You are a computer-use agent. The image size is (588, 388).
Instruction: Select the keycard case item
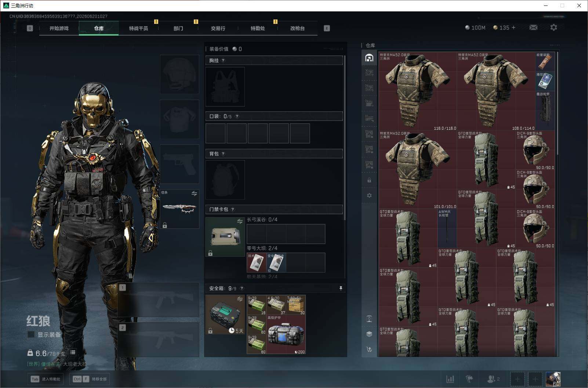[x=225, y=237]
